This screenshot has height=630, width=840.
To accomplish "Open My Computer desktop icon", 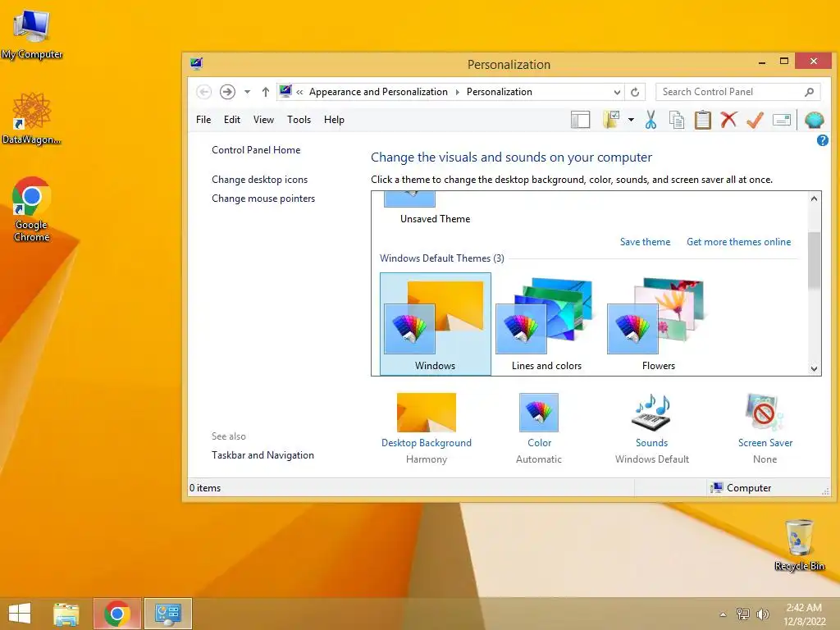I will 32,34.
